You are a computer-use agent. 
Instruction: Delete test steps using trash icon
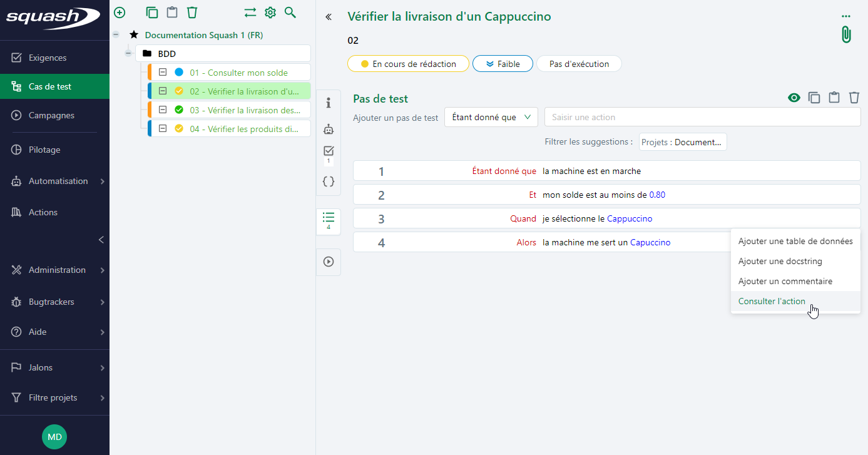(x=854, y=98)
